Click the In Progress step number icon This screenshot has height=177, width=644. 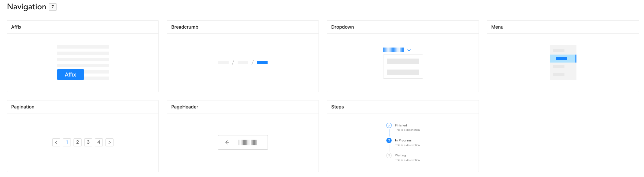pyautogui.click(x=389, y=140)
